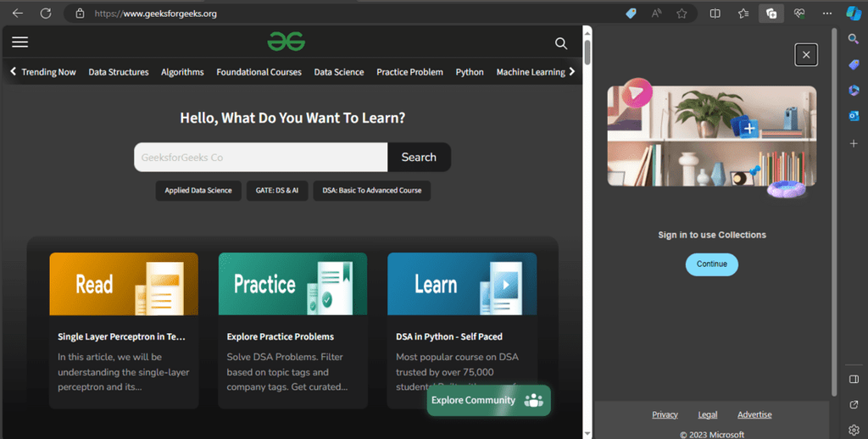Toggle the sidebar layout icon near bottom

(x=854, y=379)
